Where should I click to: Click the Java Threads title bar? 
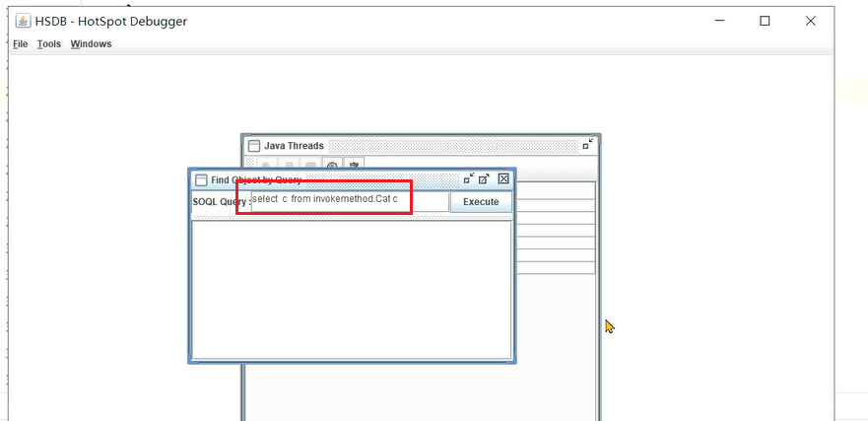443,146
